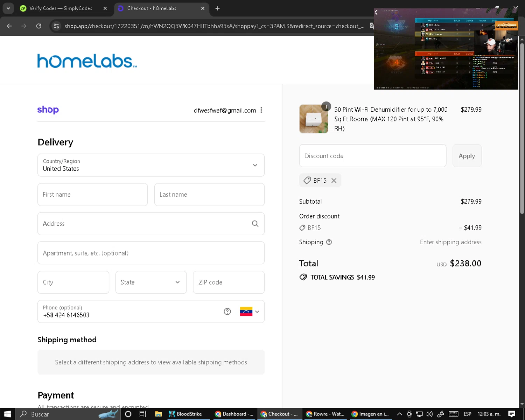Go back in browser history
The height and width of the screenshot is (420, 525).
click(x=9, y=26)
